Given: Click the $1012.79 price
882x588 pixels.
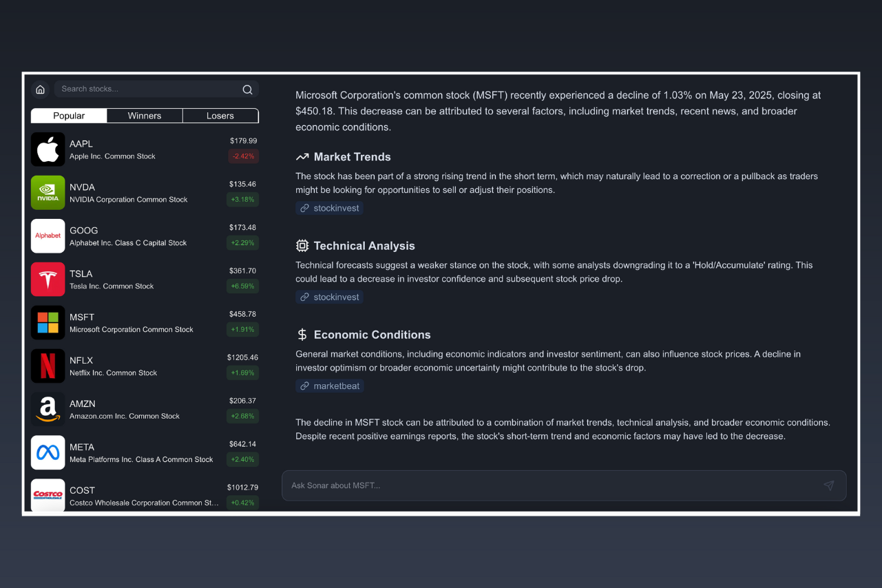Looking at the screenshot, I should (243, 488).
